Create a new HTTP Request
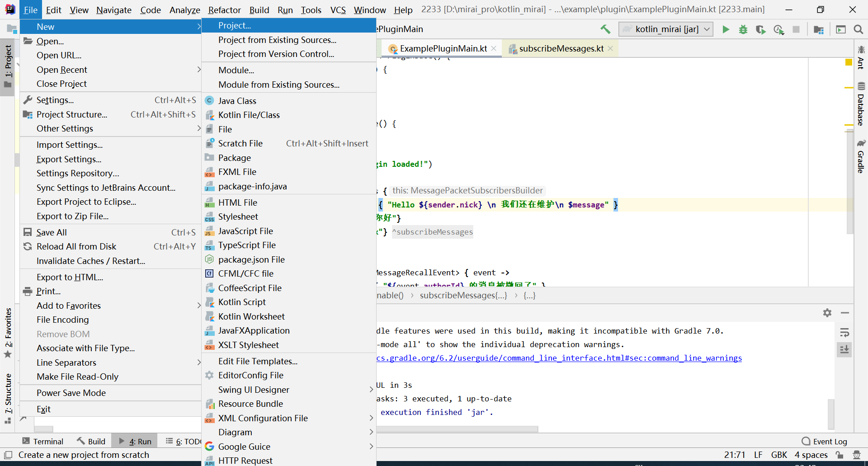868x466 pixels. coord(288,460)
